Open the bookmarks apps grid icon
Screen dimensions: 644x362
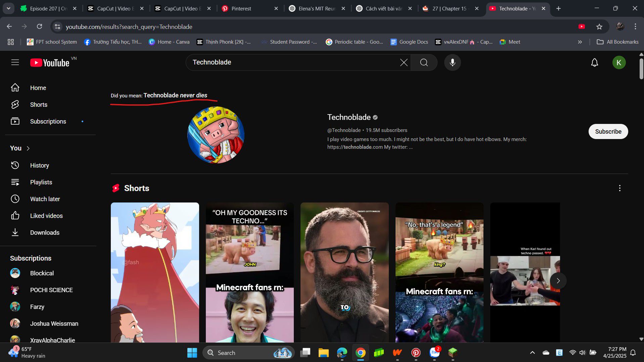11,42
